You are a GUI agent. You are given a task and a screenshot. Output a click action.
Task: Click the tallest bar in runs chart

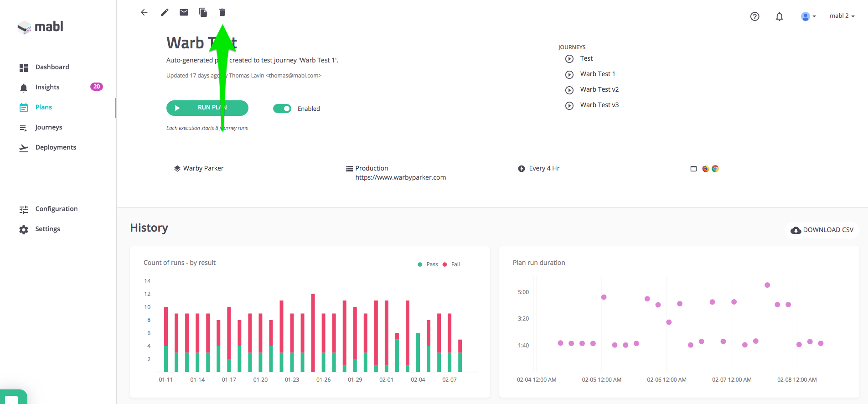click(x=313, y=333)
